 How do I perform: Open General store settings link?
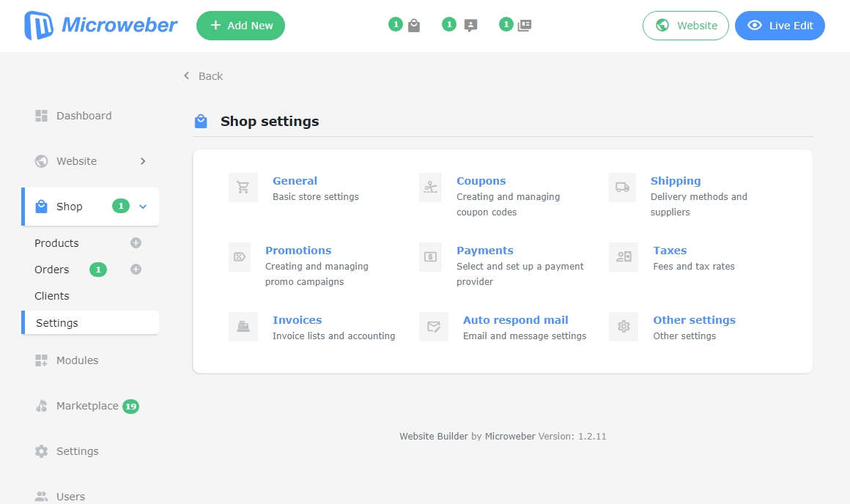click(295, 181)
